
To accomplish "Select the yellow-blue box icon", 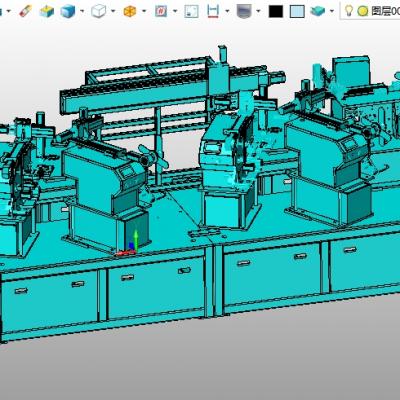I will click(47, 11).
